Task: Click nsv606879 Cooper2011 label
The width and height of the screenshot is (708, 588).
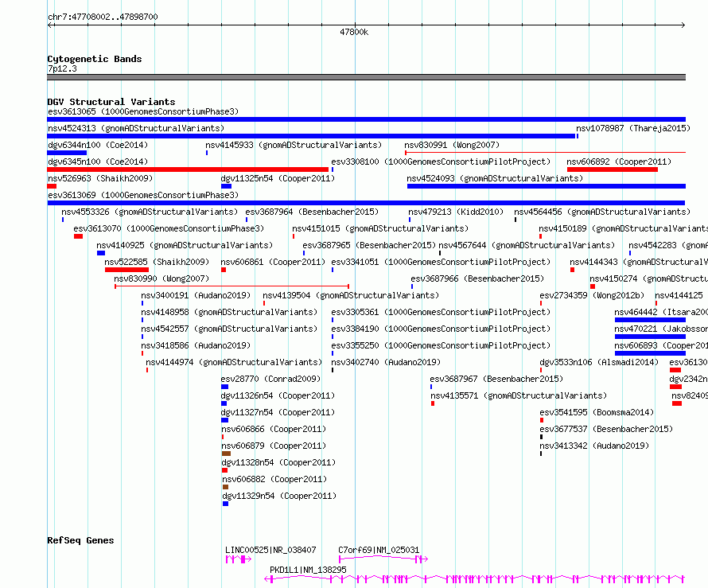Action: point(274,446)
